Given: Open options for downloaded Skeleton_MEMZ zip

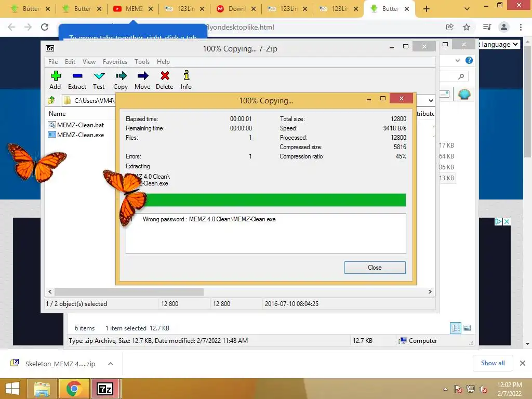Looking at the screenshot, I should pyautogui.click(x=111, y=364).
